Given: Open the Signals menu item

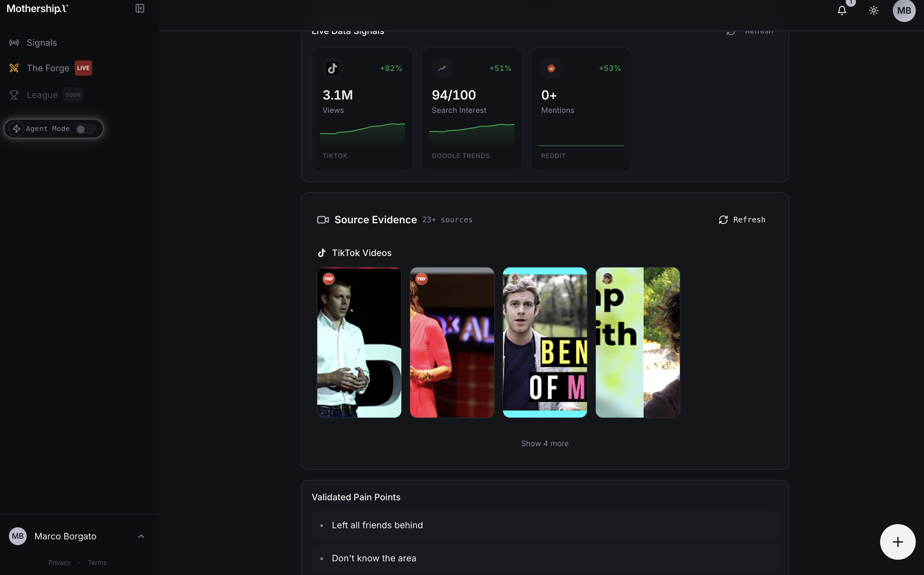Looking at the screenshot, I should [42, 43].
